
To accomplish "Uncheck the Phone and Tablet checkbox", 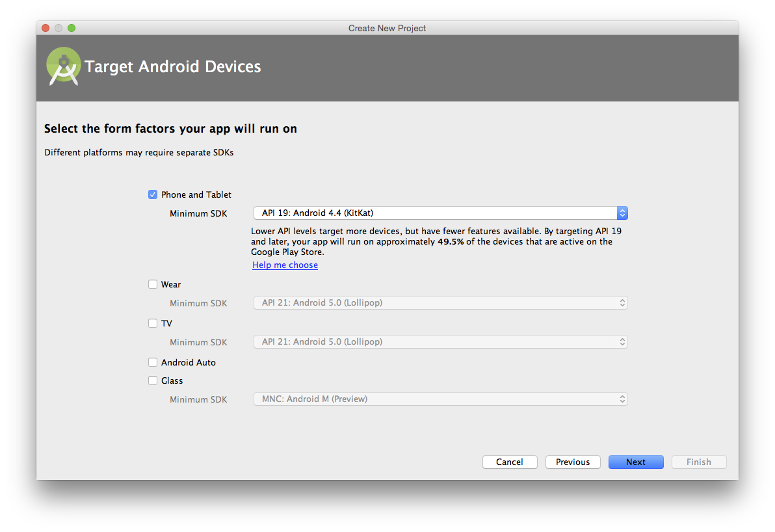I will point(153,194).
